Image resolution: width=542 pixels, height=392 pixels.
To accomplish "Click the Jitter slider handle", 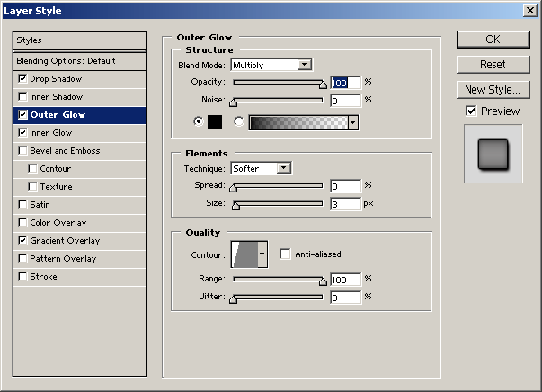I will click(x=234, y=299).
